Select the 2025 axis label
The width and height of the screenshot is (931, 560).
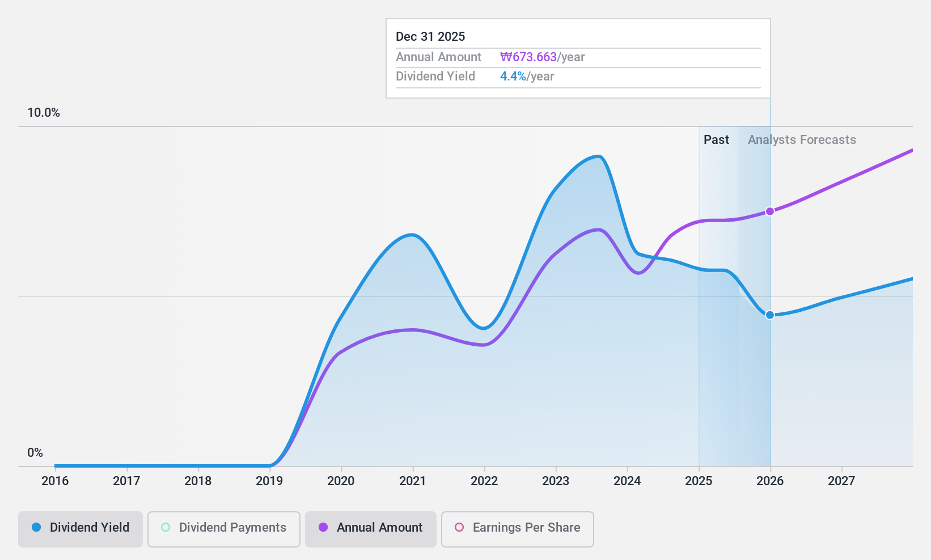click(x=699, y=481)
